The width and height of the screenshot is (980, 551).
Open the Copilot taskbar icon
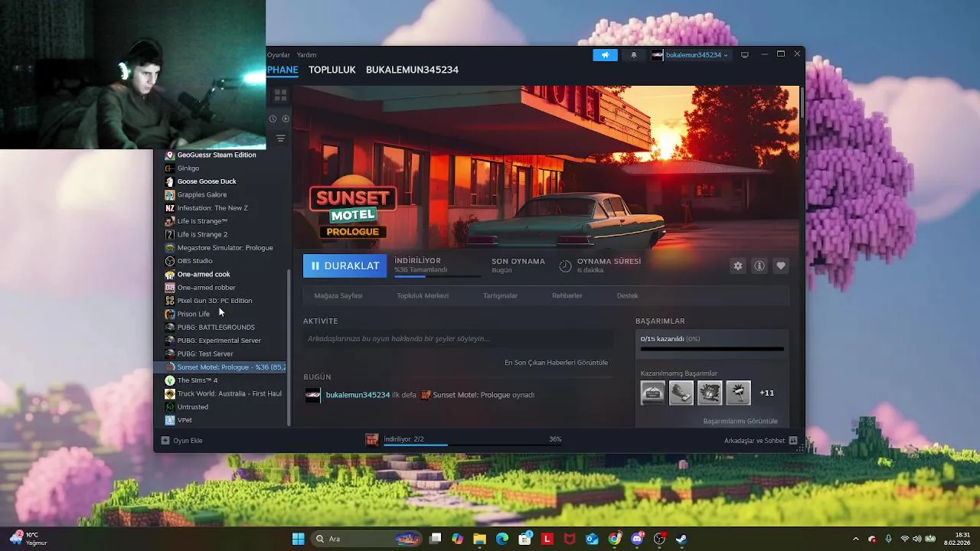click(x=458, y=539)
